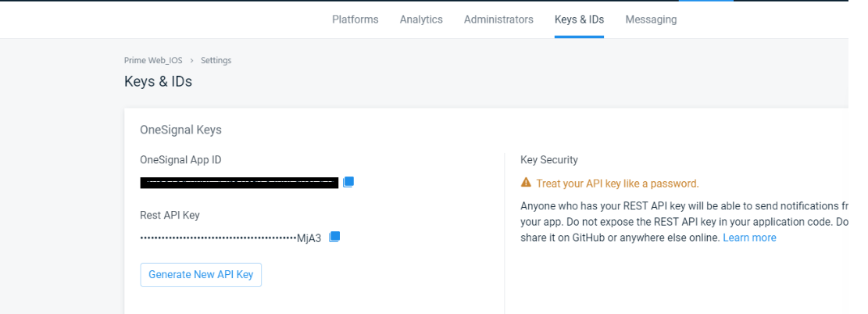Click the Rest API Key label

[x=175, y=215]
